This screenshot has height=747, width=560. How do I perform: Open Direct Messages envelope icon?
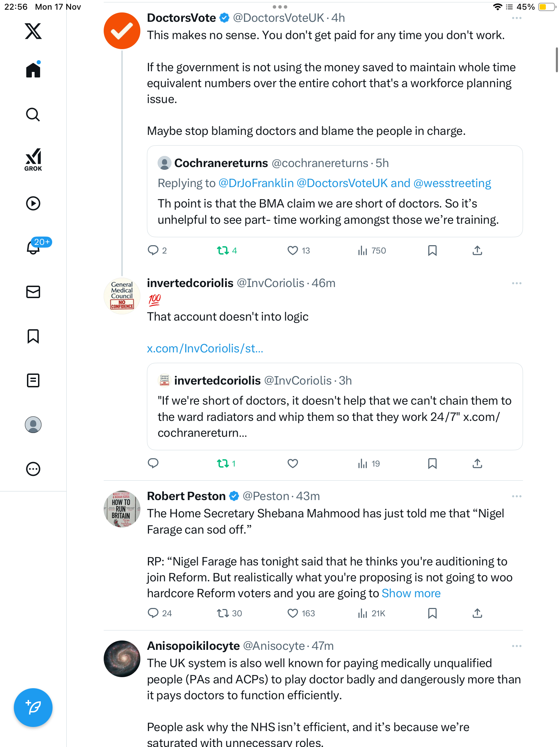(x=33, y=292)
